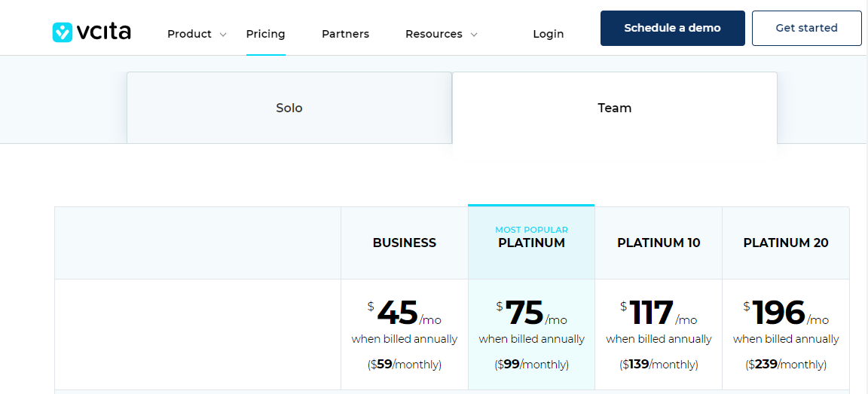Viewport: 868px width, 394px height.
Task: Click the $45/mo price
Action: coord(405,313)
